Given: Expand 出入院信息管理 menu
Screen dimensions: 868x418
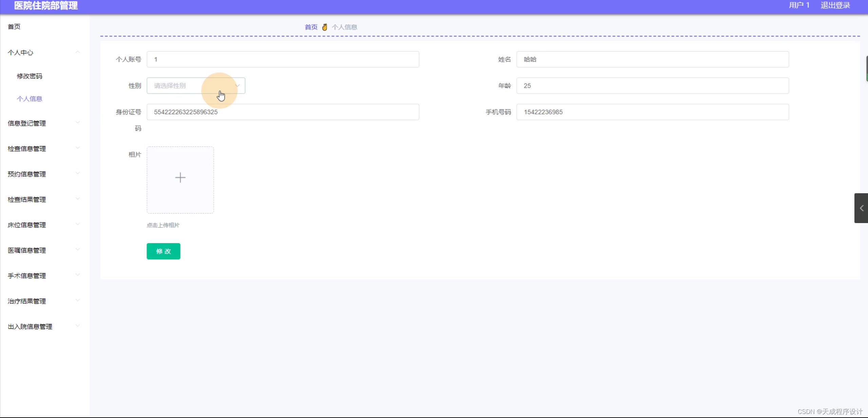Looking at the screenshot, I should 30,326.
